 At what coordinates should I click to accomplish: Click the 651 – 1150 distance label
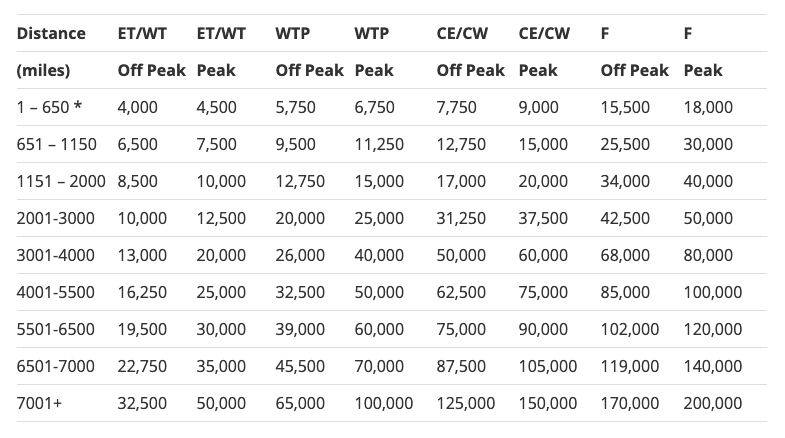(x=57, y=144)
